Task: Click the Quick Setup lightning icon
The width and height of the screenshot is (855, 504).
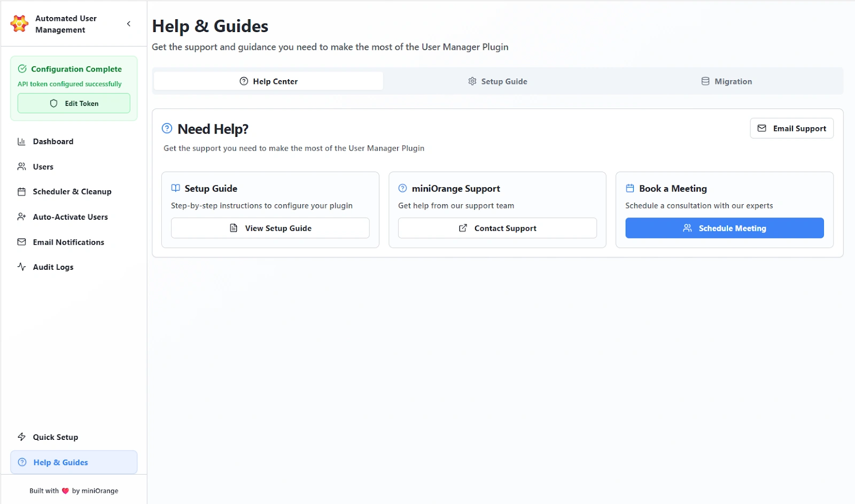Action: pos(21,437)
